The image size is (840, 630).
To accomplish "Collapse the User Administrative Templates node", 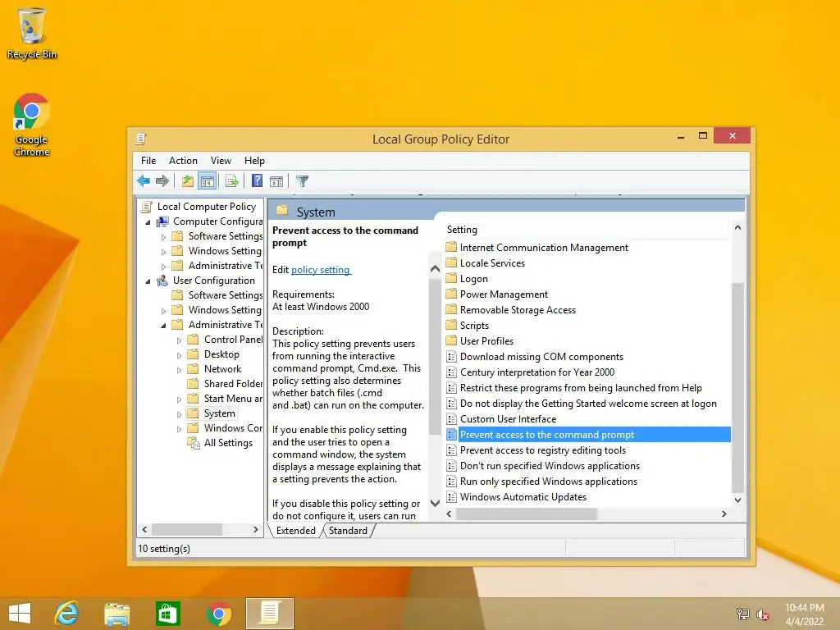I will tap(164, 325).
